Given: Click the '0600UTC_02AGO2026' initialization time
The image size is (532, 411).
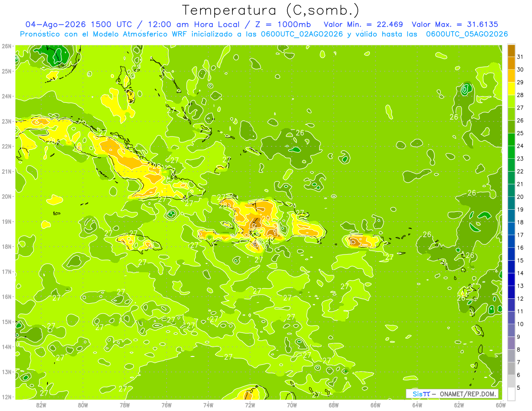Looking at the screenshot, I should coord(301,34).
